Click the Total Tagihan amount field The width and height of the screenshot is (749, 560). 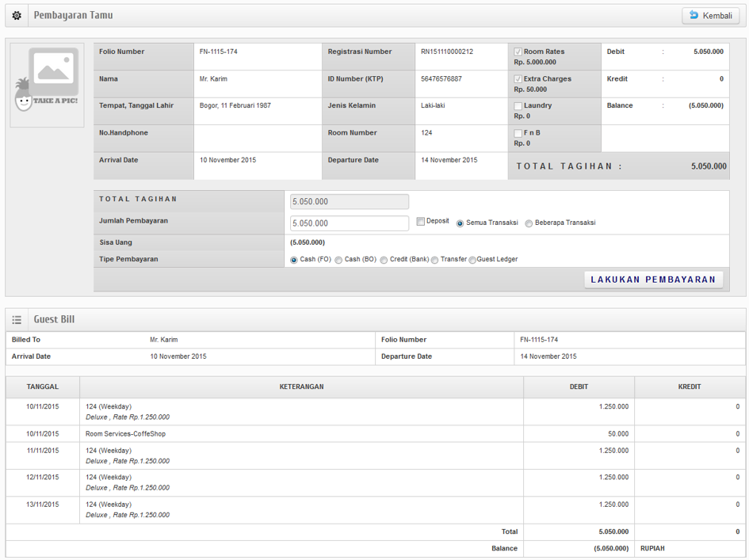coord(350,202)
